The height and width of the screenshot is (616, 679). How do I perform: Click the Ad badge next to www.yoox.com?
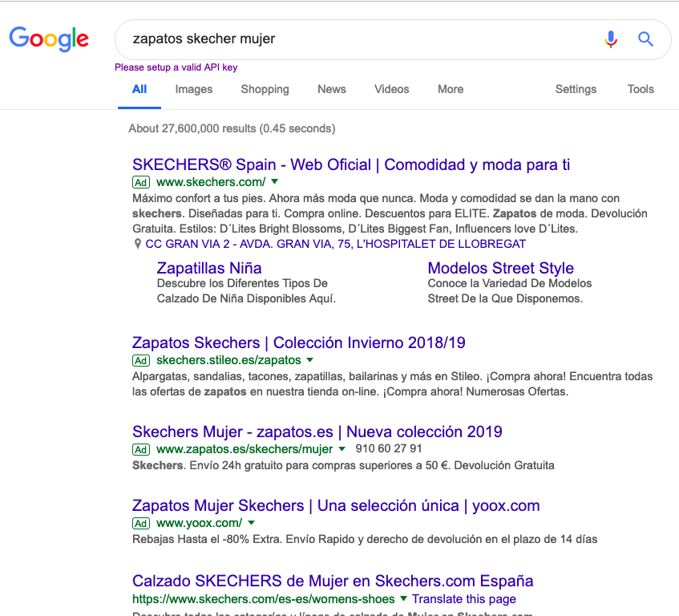[141, 523]
